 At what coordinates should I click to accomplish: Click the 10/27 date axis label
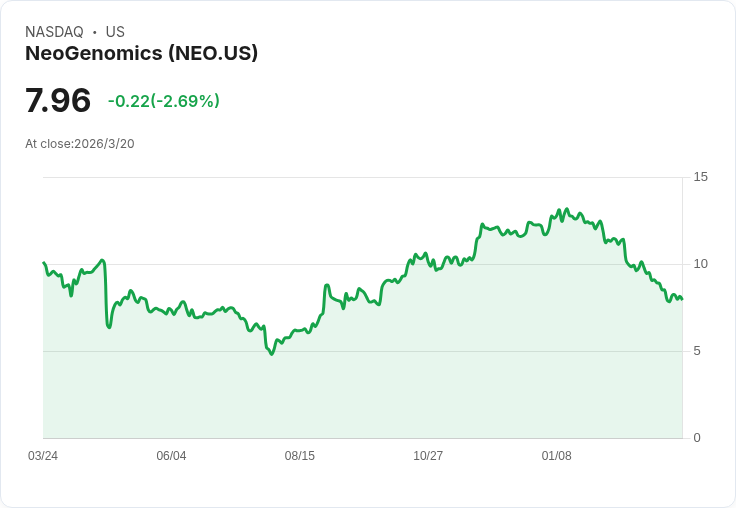[x=428, y=456]
